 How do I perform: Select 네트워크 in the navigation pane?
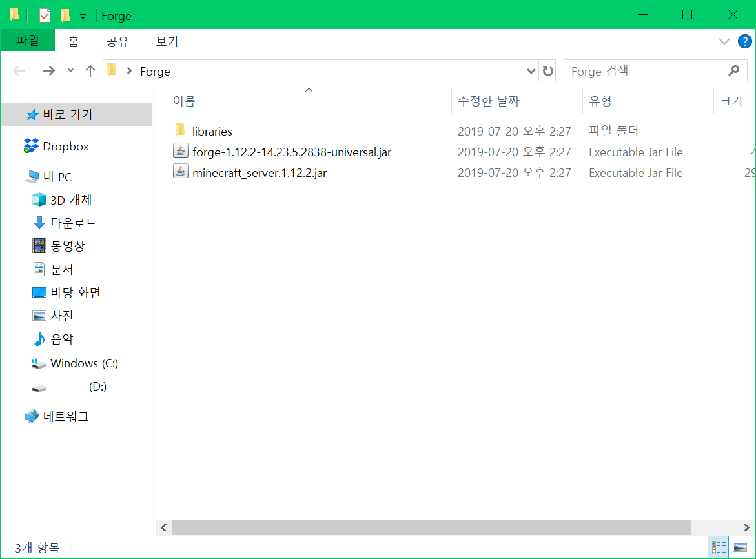tap(66, 416)
